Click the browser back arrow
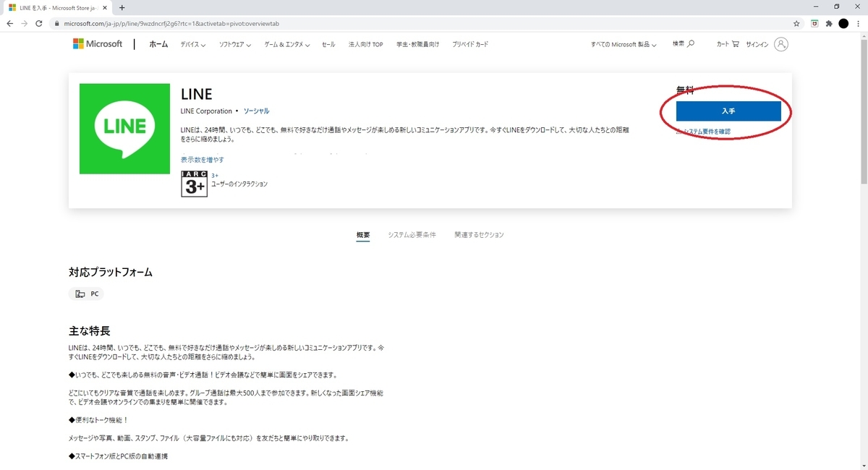Screen dimensions: 868x470 [9, 23]
